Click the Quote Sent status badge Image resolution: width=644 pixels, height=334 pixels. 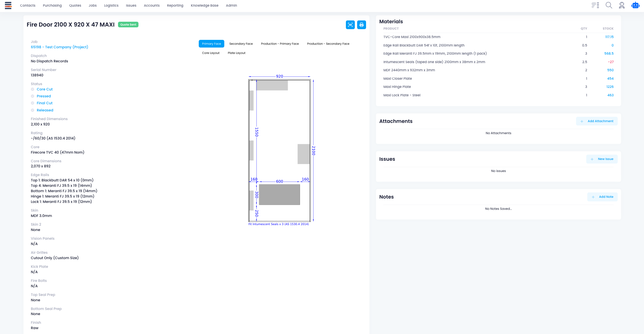[x=128, y=25]
